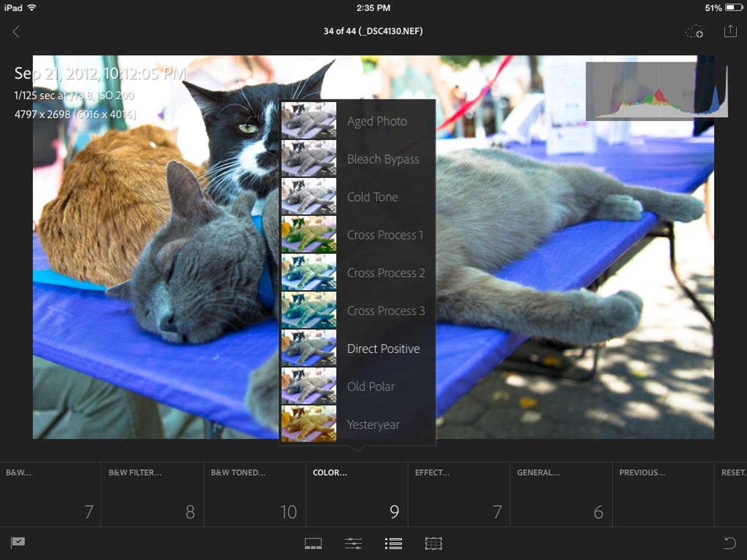Screen dimensions: 747x560
Task: Open the Presets list icon
Action: (393, 543)
